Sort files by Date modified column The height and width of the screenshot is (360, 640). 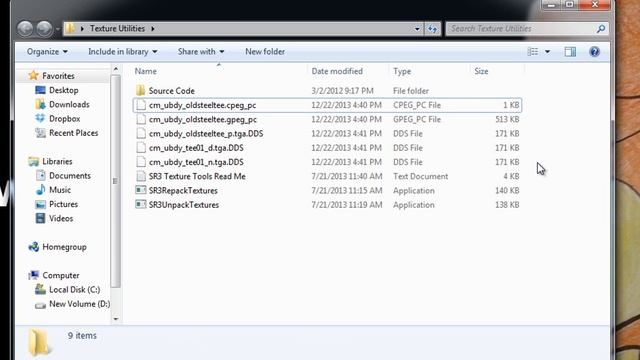(337, 71)
